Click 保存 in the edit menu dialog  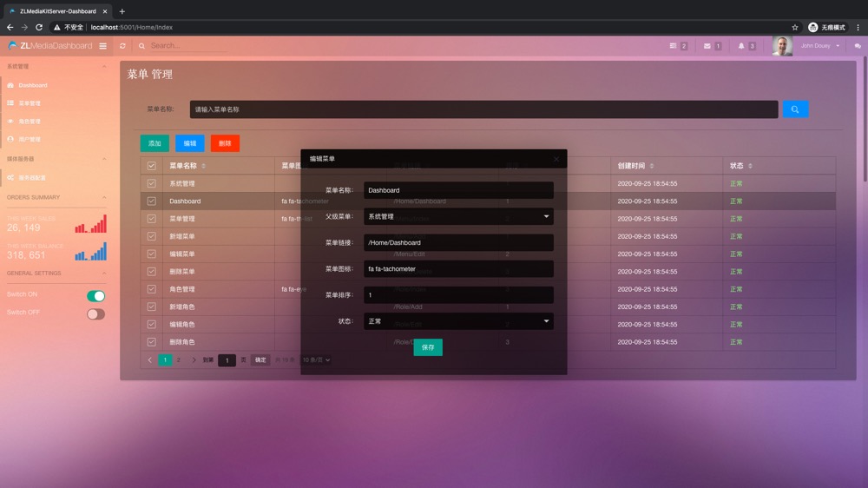point(428,347)
